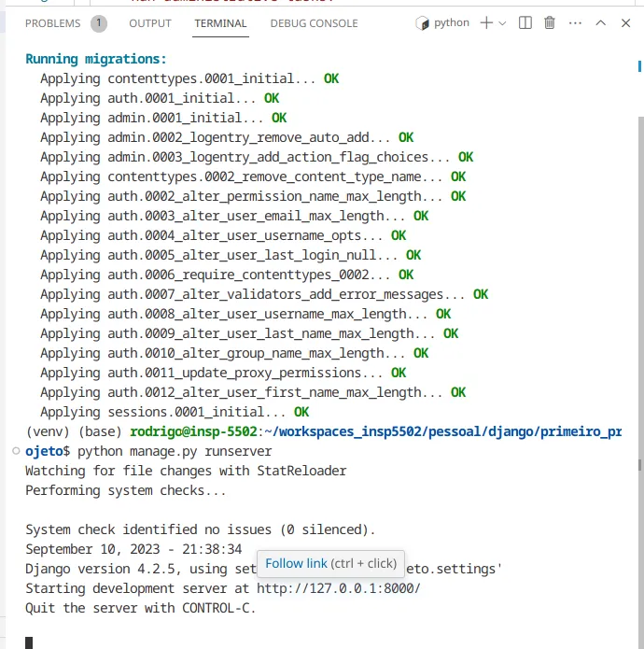Image resolution: width=644 pixels, height=649 pixels.
Task: Select the Terminal tab
Action: point(220,23)
